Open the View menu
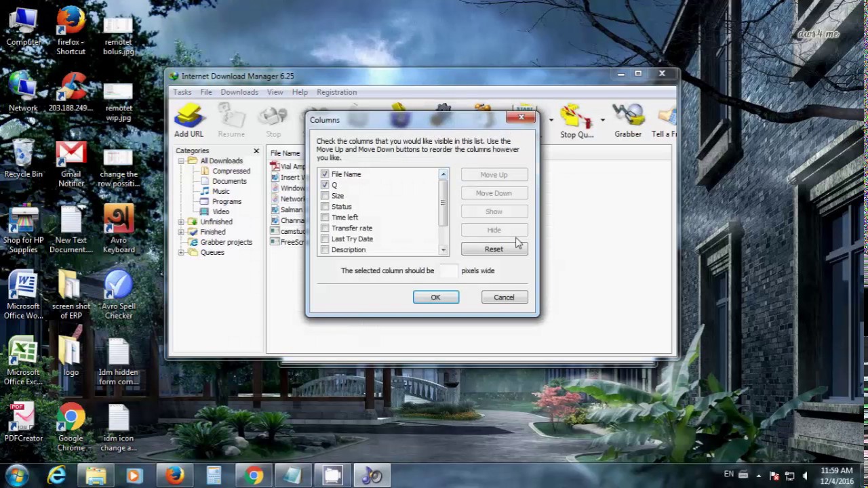This screenshot has height=488, width=868. tap(275, 92)
